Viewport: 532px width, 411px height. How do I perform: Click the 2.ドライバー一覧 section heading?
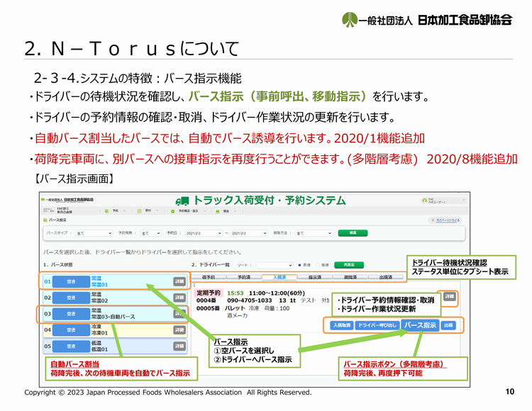(211, 264)
